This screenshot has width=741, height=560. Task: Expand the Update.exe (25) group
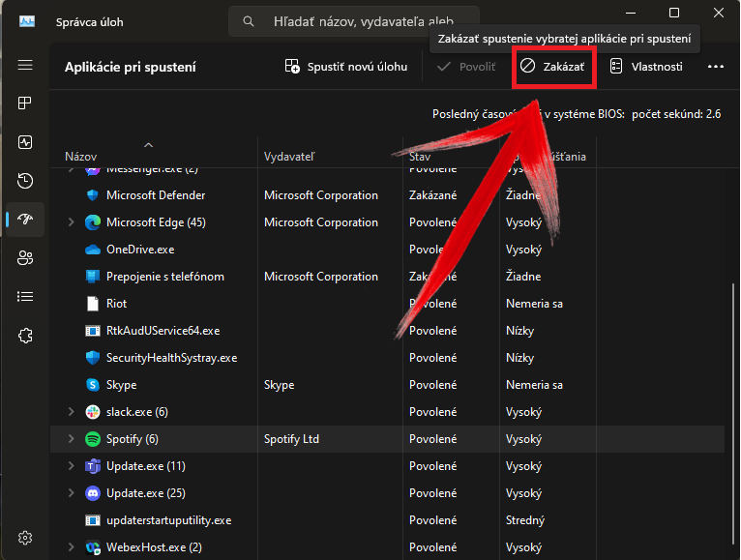71,493
